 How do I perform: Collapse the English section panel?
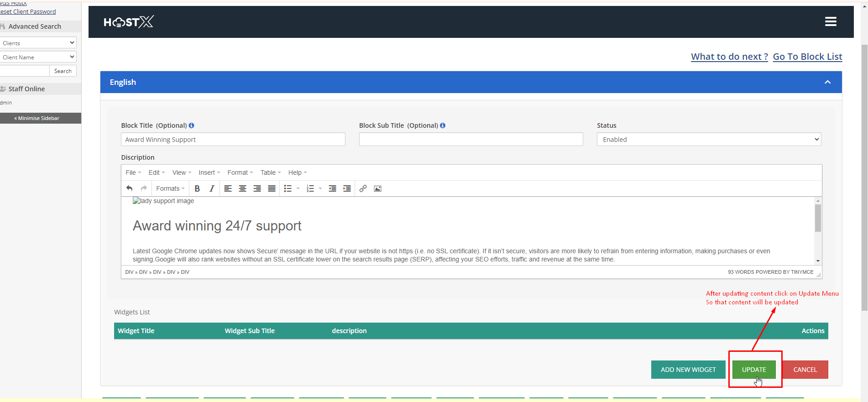(x=827, y=82)
